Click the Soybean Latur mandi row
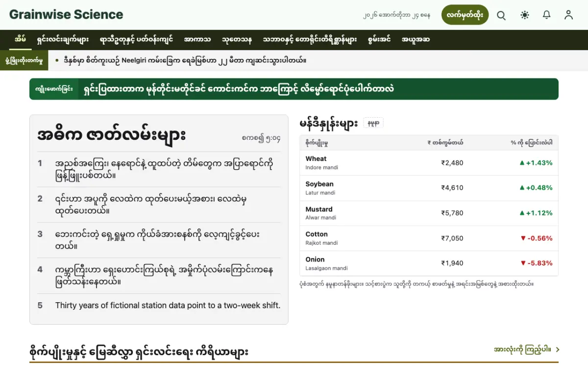 pos(429,188)
